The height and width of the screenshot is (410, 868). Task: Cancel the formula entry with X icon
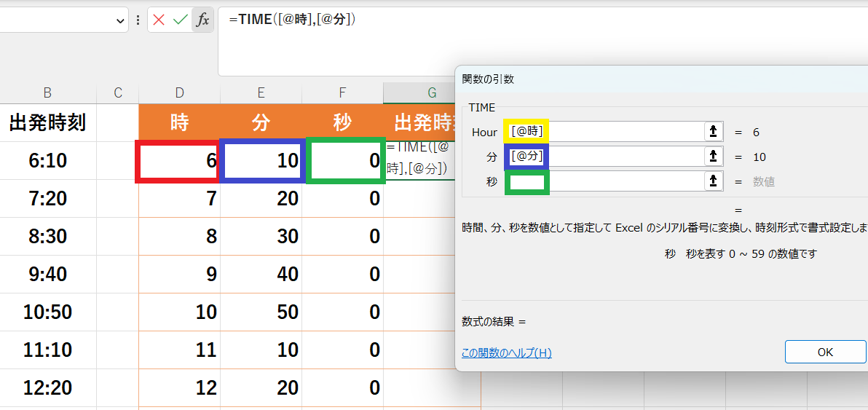click(x=159, y=20)
